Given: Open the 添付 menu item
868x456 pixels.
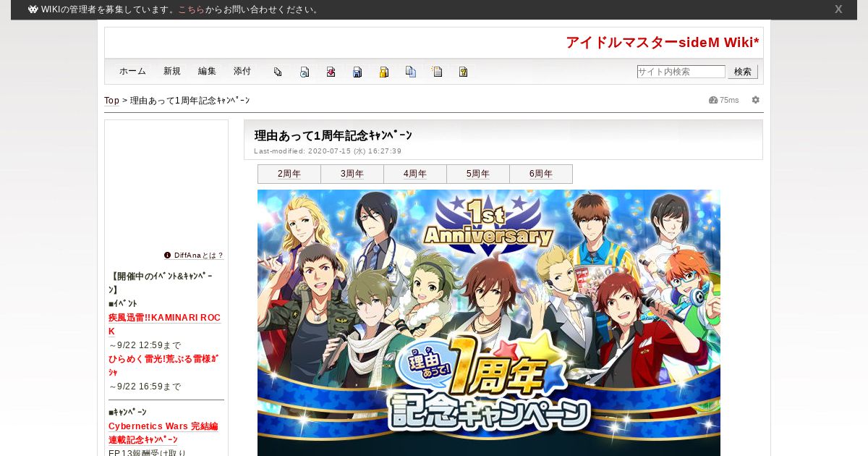Looking at the screenshot, I should pyautogui.click(x=242, y=72).
